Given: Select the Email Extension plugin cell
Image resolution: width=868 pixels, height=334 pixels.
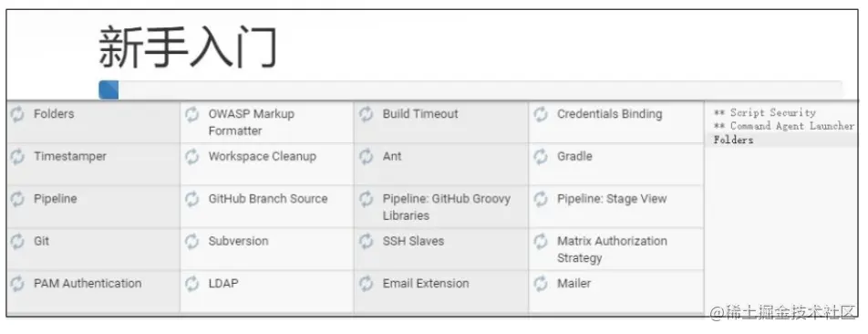Looking at the screenshot, I should point(441,291).
